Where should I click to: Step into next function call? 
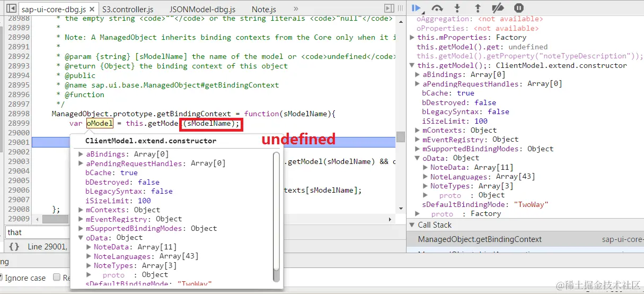point(457,8)
